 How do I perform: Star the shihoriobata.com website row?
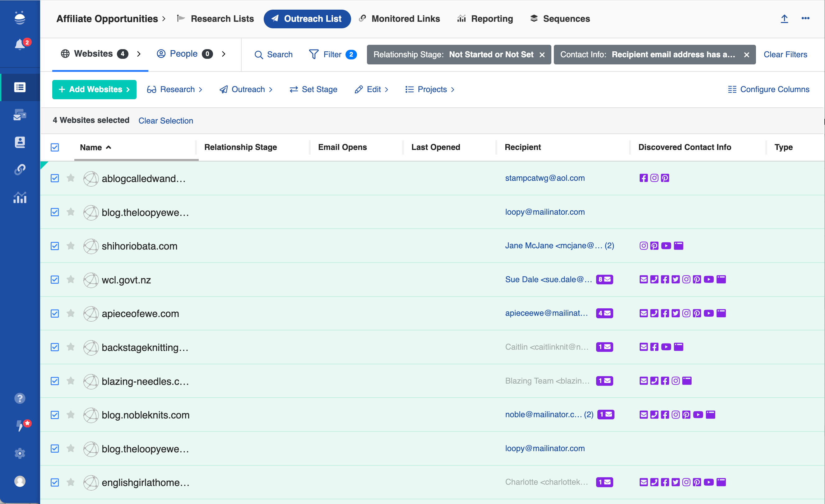[x=71, y=246]
